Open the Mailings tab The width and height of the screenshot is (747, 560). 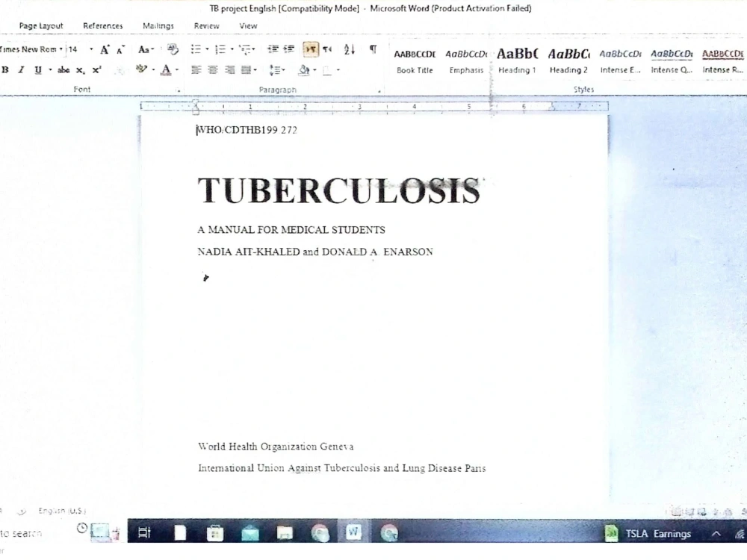click(158, 25)
